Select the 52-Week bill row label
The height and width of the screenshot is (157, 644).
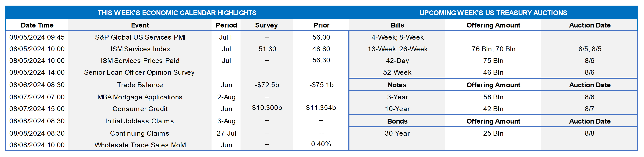pos(397,72)
